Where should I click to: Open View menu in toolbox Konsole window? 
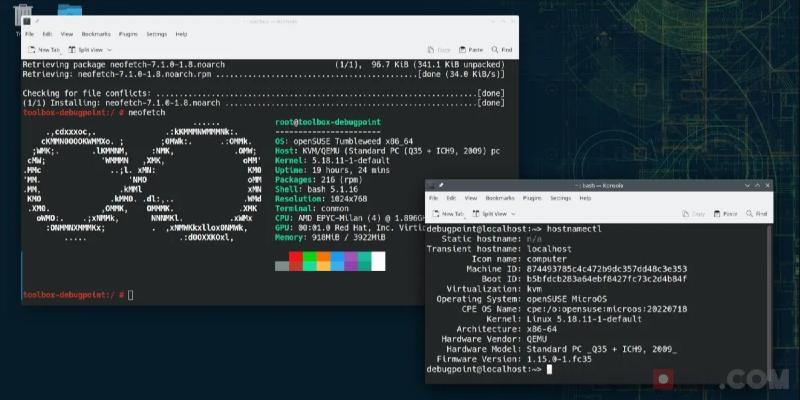(x=67, y=34)
